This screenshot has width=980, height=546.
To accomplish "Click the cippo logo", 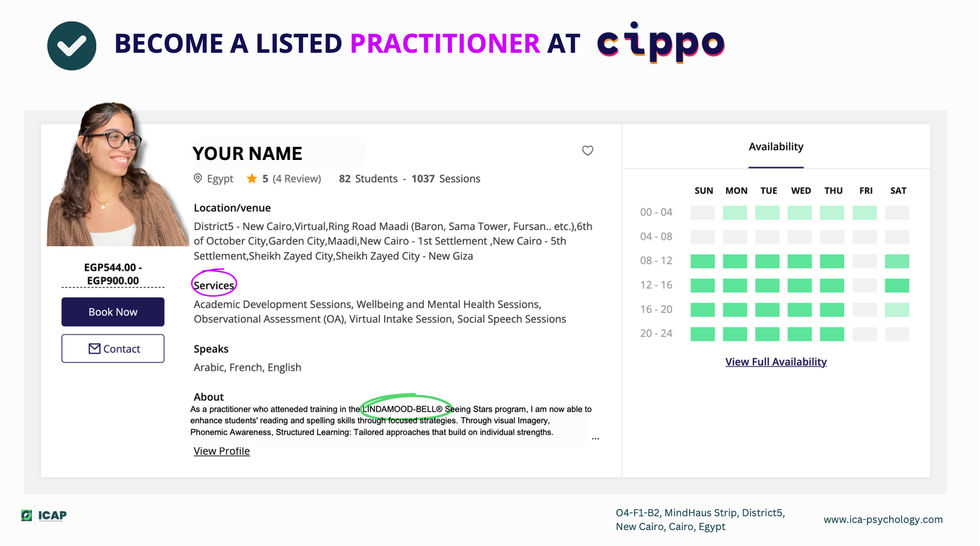I will [660, 43].
